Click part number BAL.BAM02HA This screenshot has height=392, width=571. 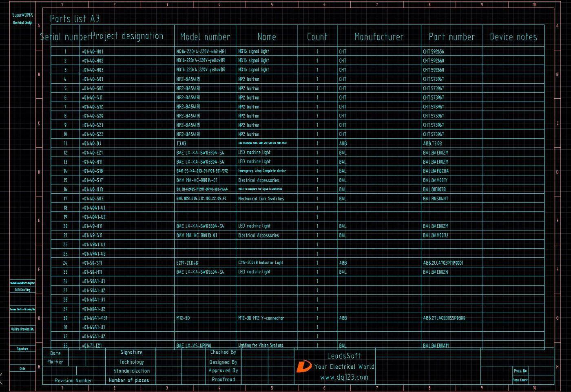pos(436,171)
